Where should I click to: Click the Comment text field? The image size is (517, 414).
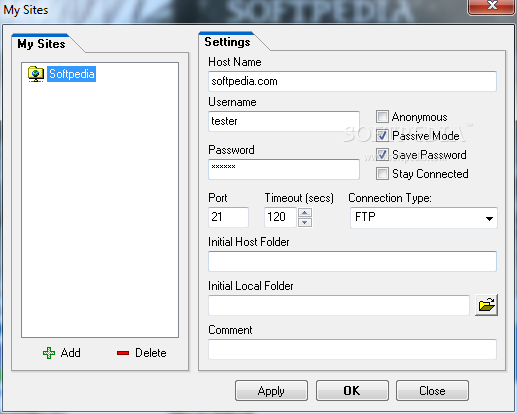pyautogui.click(x=352, y=349)
